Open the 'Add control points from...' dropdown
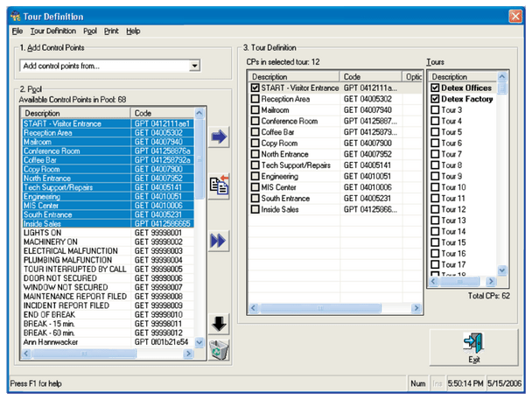Image resolution: width=532 pixels, height=400 pixels. tap(194, 66)
